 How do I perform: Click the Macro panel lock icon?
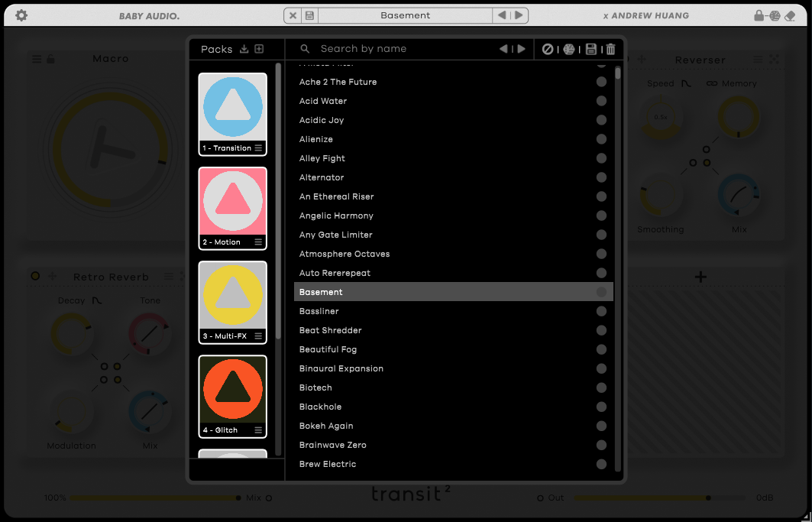click(50, 59)
